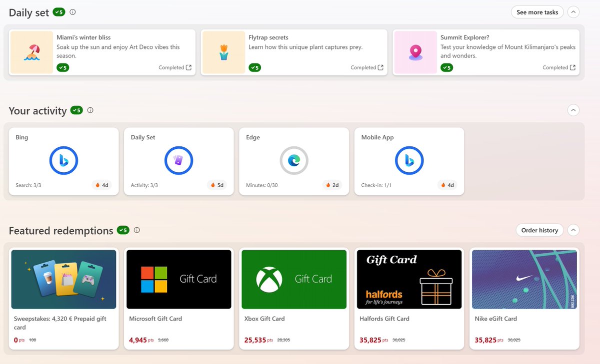The height and width of the screenshot is (364, 600).
Task: Select the Nike eGift Card image
Action: [524, 279]
